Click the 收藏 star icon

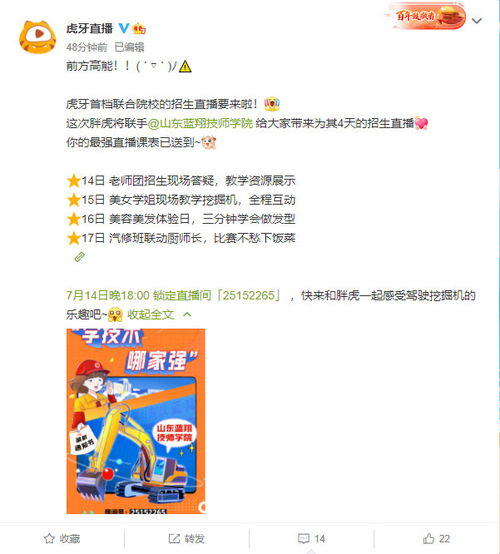coord(49,538)
